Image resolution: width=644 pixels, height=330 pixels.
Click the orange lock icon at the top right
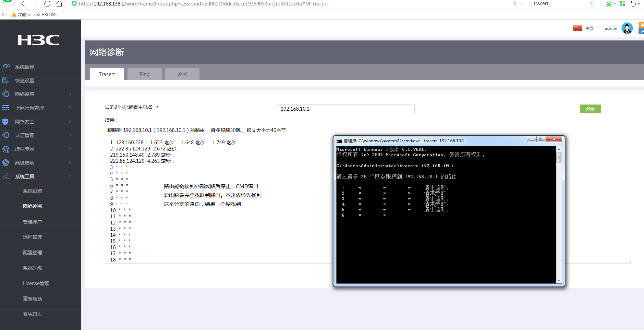(x=641, y=25)
